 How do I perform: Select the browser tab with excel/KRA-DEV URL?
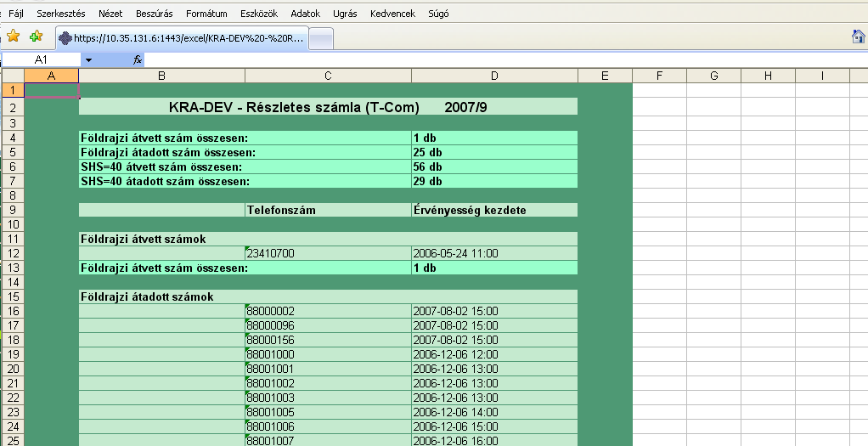[182, 38]
